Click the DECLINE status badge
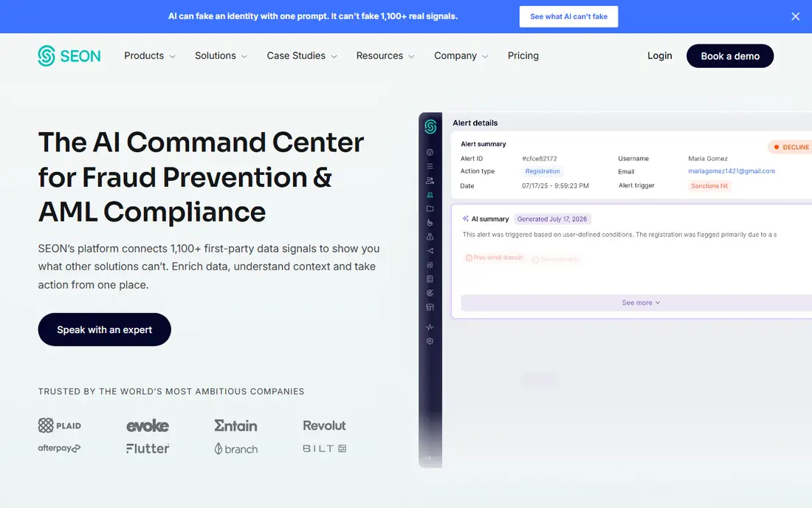812x508 pixels. coord(791,147)
